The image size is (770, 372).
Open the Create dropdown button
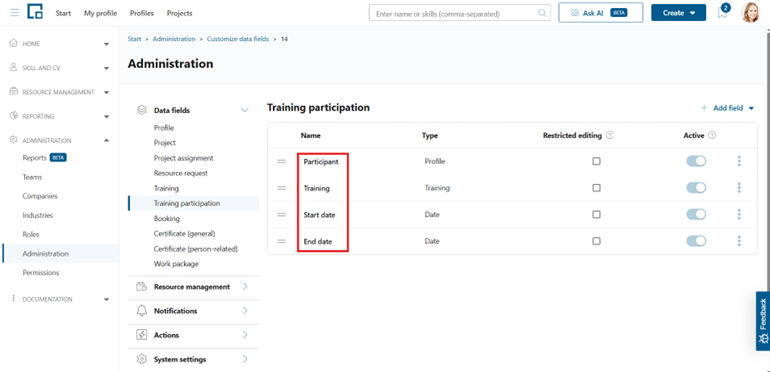(679, 13)
